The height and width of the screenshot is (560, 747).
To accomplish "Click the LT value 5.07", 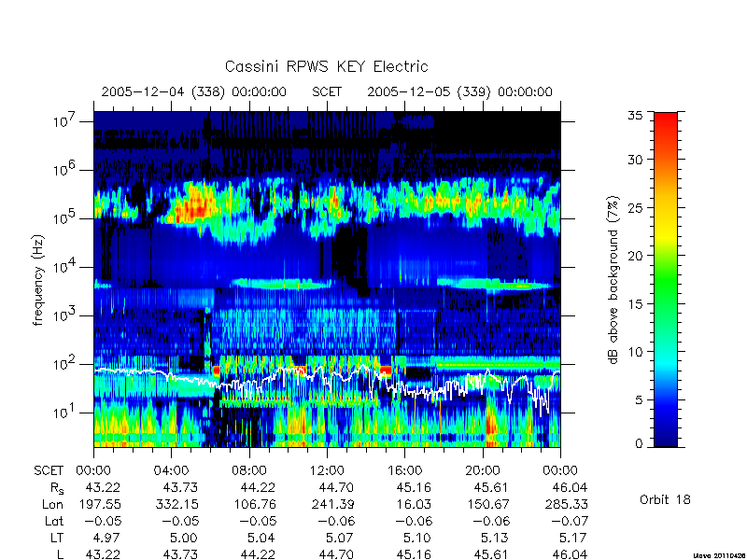I will click(340, 539).
